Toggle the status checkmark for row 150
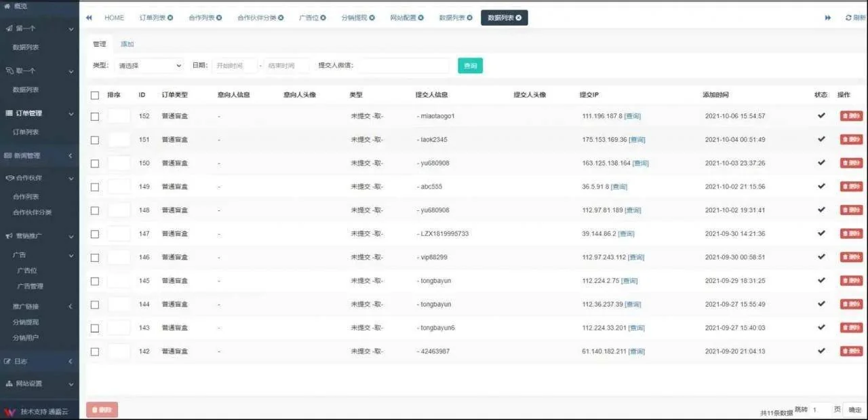The image size is (868, 420). 821,163
